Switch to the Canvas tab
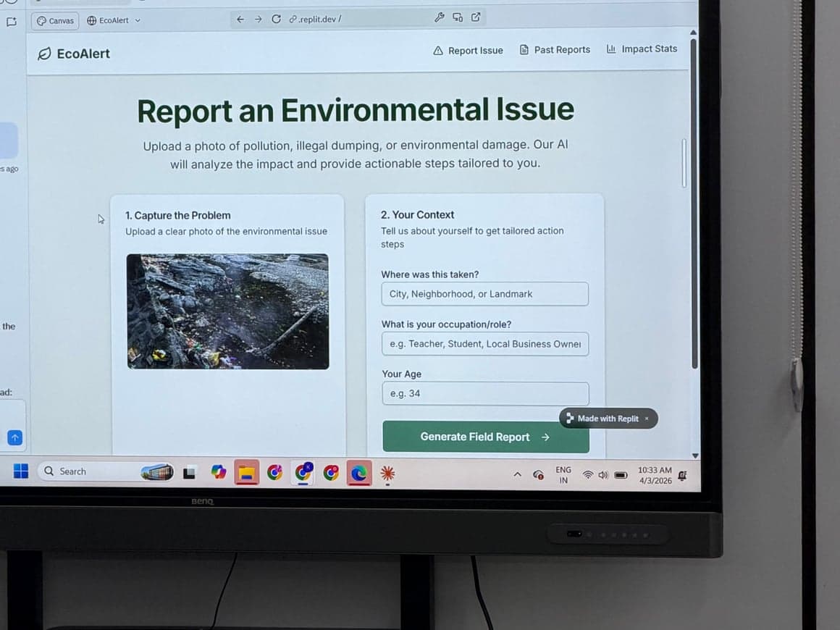 click(54, 20)
